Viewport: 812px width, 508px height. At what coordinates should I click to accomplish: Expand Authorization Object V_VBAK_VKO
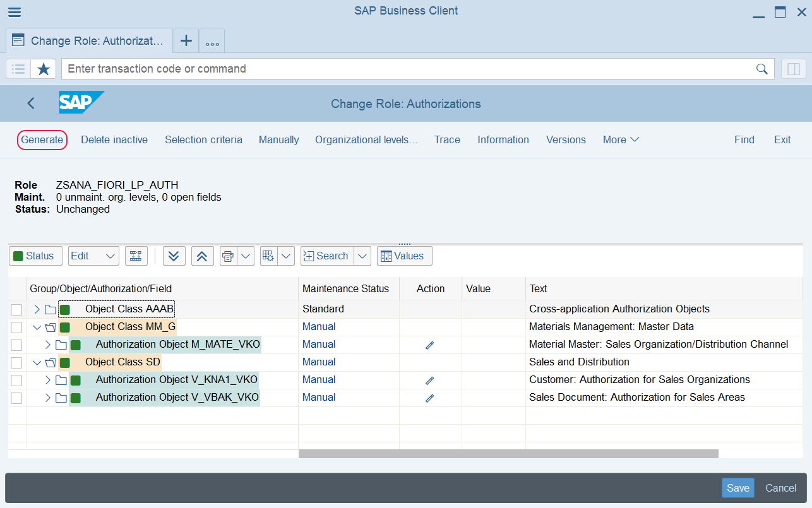tap(47, 398)
